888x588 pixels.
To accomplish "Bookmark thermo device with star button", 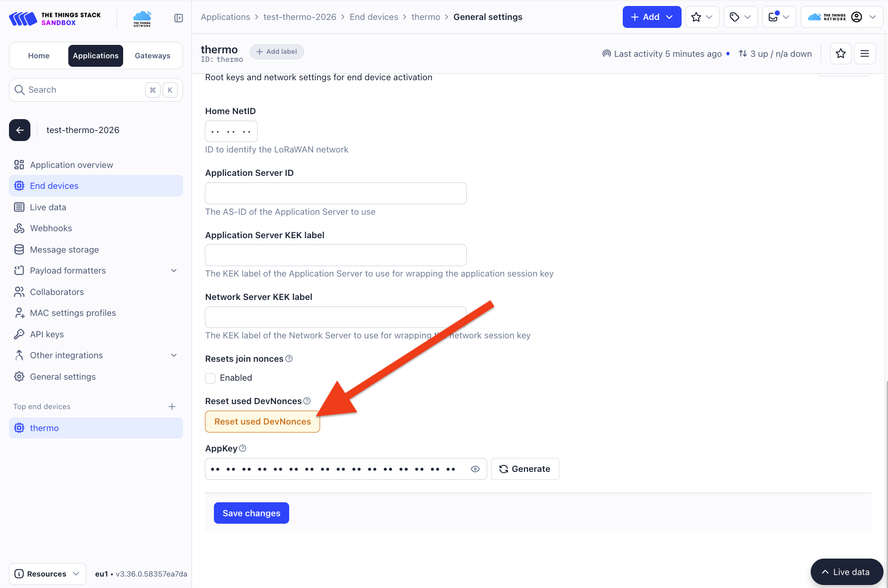I will tap(841, 53).
